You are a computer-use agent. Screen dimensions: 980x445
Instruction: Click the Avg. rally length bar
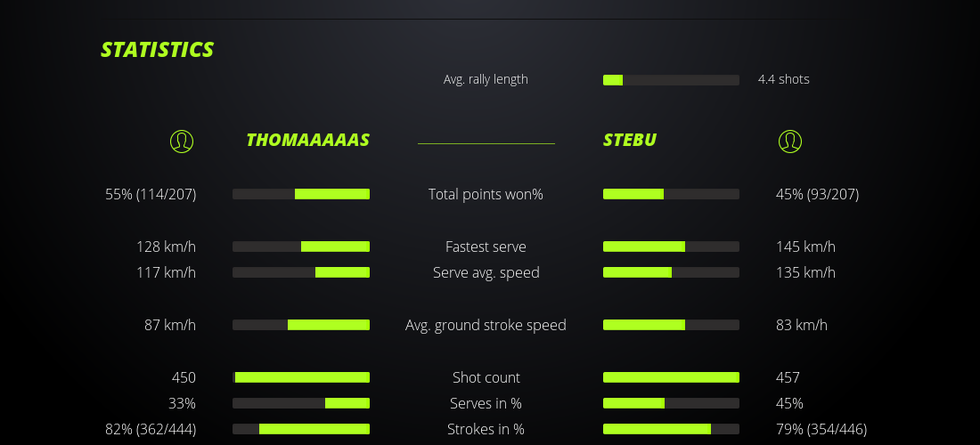pyautogui.click(x=671, y=80)
